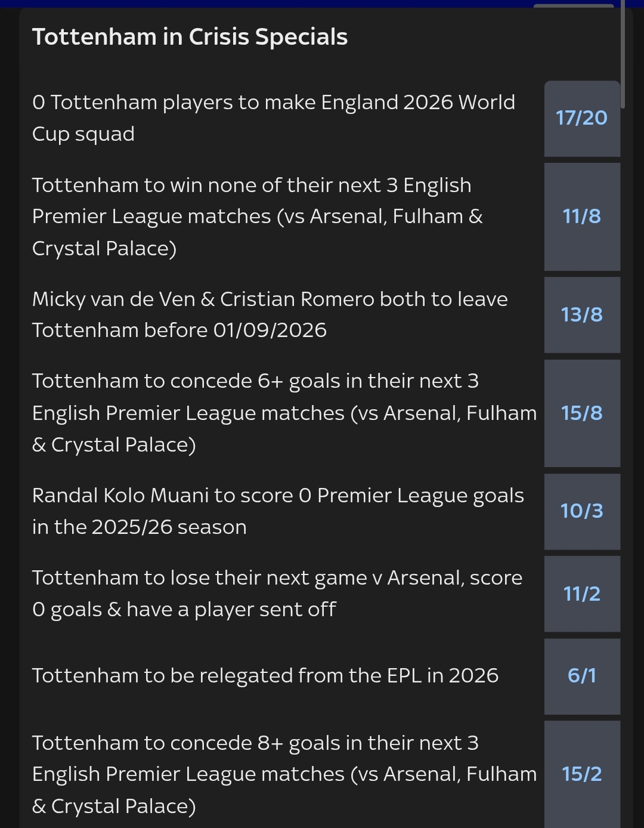Viewport: 644px width, 828px height.
Task: Tap the 11/2 odds price
Action: pyautogui.click(x=581, y=594)
